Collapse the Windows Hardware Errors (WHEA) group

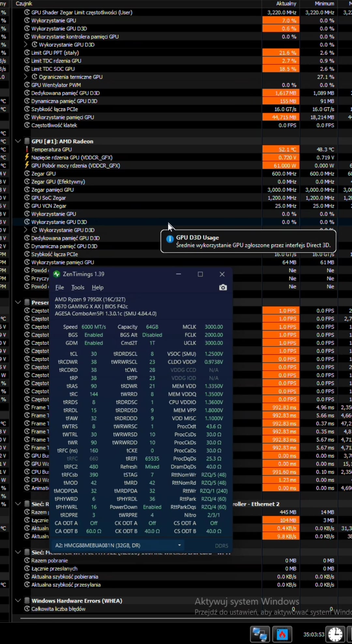(18, 601)
